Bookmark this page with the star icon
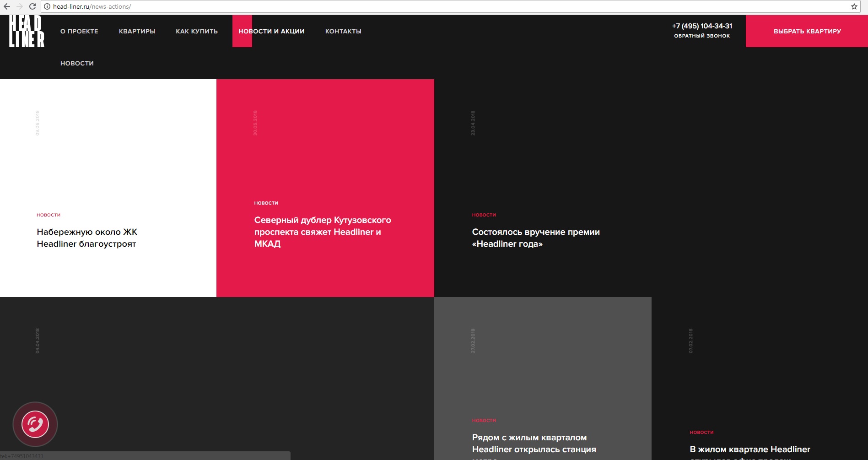The height and width of the screenshot is (460, 868). point(854,6)
